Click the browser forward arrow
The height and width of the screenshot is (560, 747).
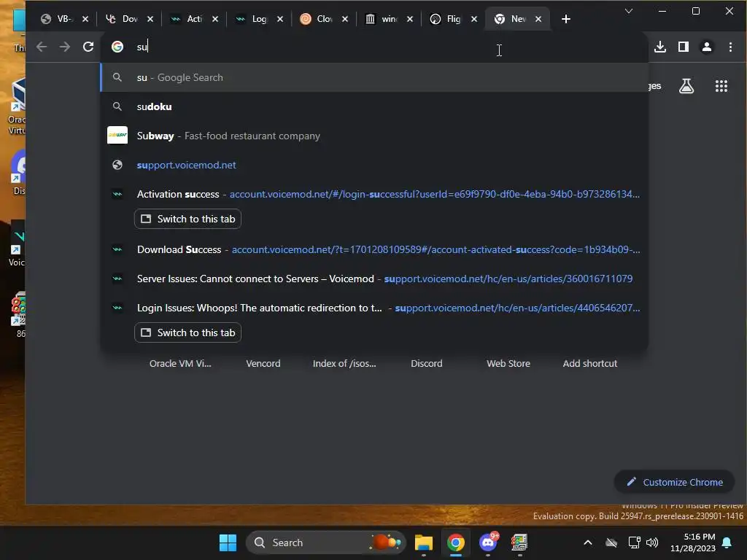tap(65, 47)
